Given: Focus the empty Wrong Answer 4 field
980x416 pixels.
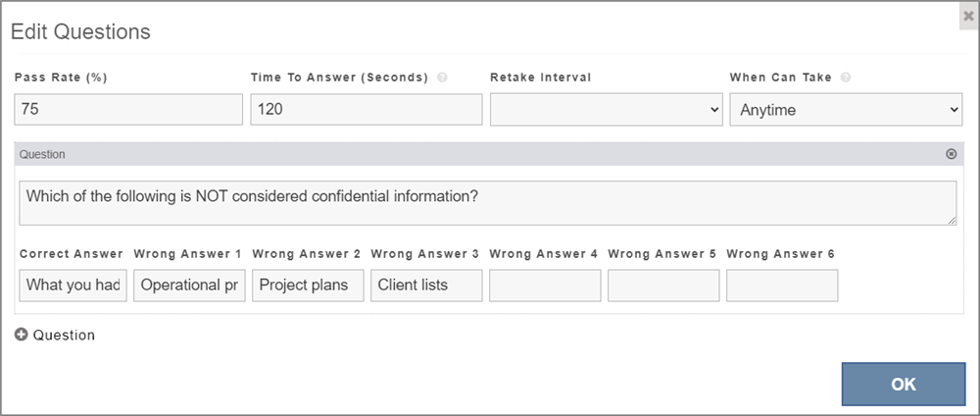Looking at the screenshot, I should point(545,286).
